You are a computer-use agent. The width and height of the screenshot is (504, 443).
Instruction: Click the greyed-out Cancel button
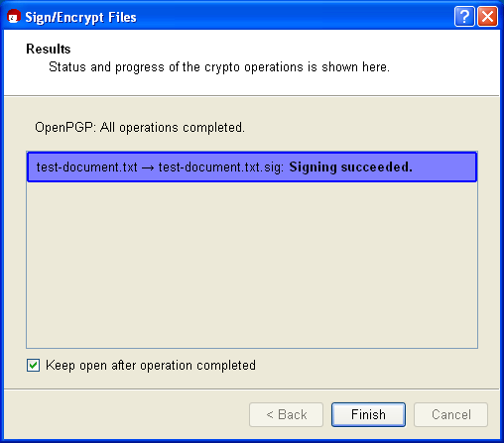click(x=450, y=414)
